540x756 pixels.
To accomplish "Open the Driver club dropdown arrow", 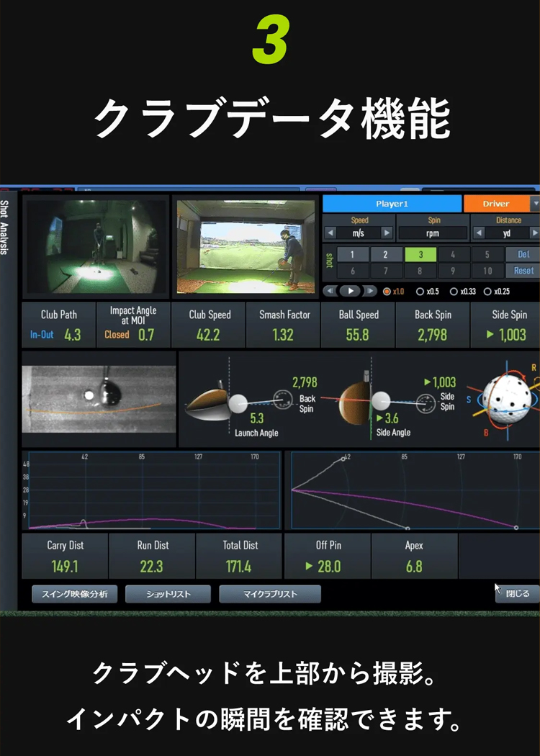I will [535, 204].
